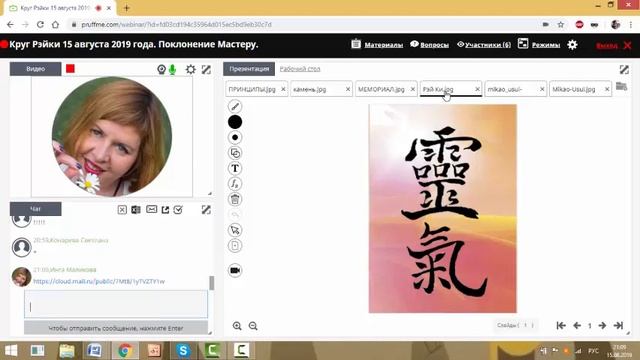The width and height of the screenshot is (640, 360).
Task: Expand the chat panel
Action: (x=206, y=210)
